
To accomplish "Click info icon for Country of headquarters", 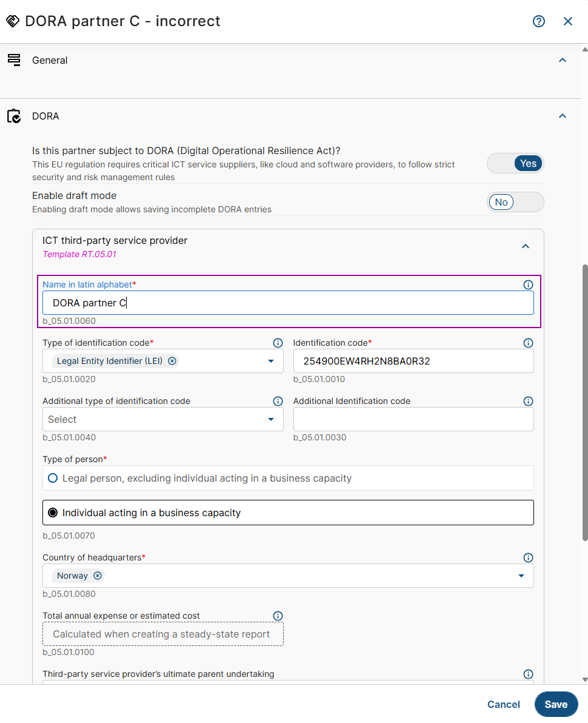I will (x=528, y=557).
